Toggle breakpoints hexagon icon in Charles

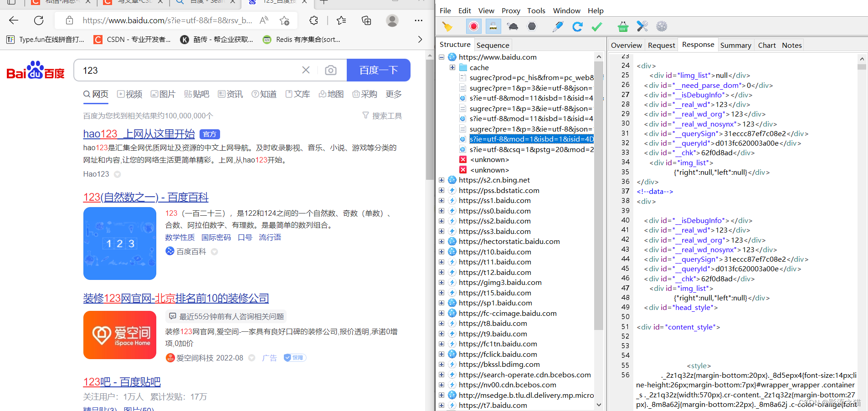coord(532,26)
